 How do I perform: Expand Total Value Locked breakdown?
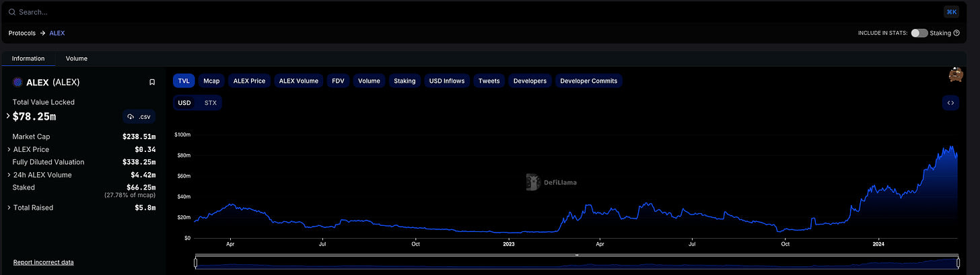(x=8, y=116)
